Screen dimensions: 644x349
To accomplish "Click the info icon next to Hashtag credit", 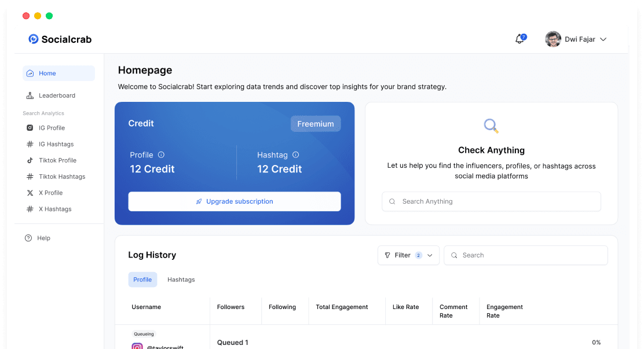I will click(295, 155).
